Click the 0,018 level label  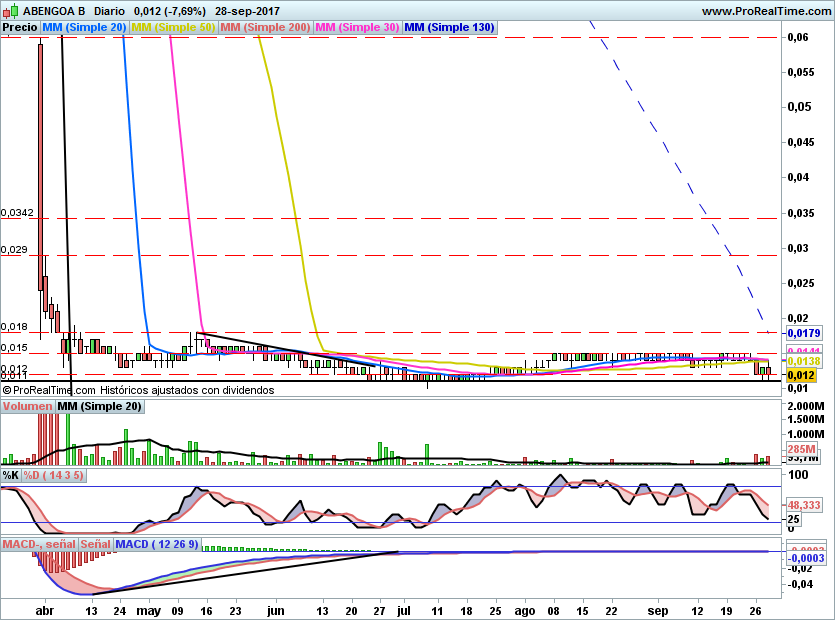[x=14, y=327]
